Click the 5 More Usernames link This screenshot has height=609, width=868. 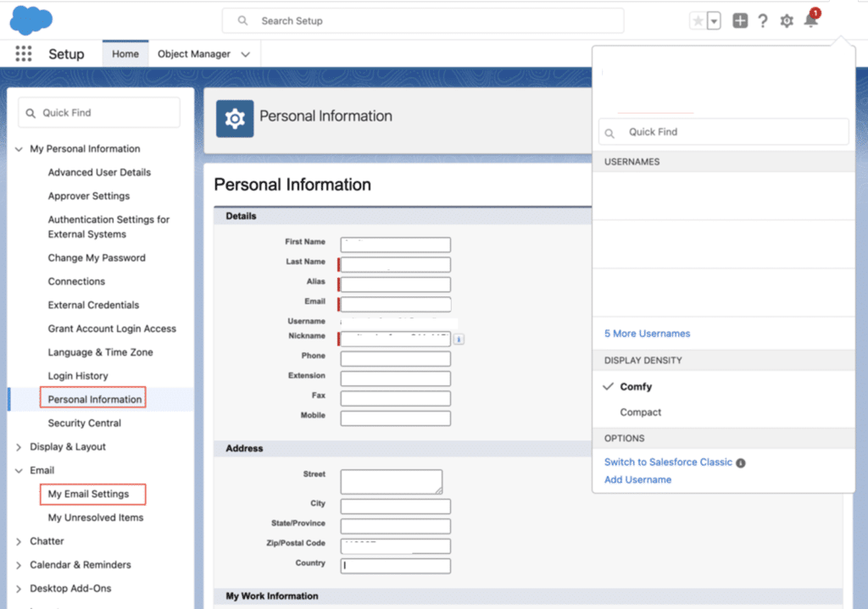647,334
